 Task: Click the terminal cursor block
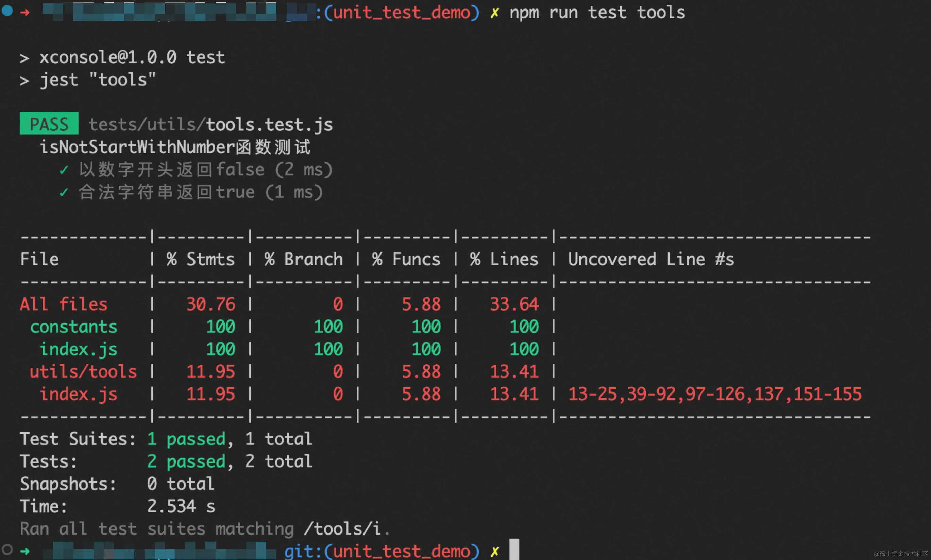click(514, 549)
